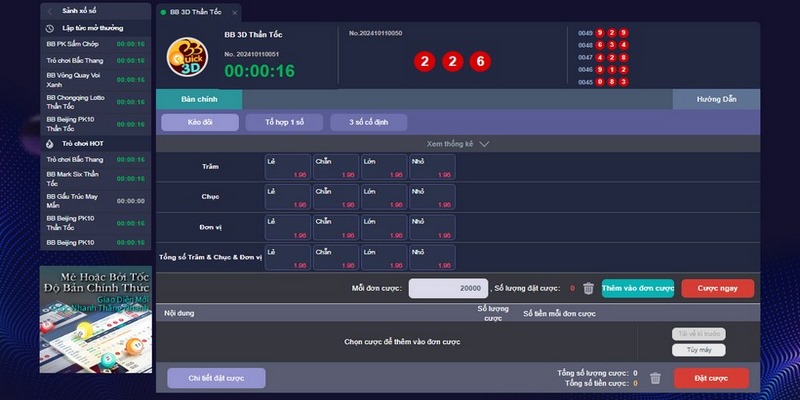Click the trash icon beside Thêm vào đơn cược
Viewport: 800px width, 400px height.
(588, 288)
